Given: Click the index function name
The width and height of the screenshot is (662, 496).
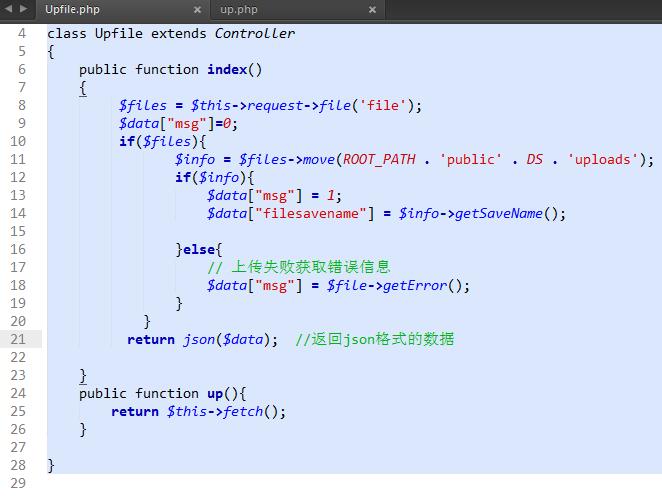Looking at the screenshot, I should 226,69.
